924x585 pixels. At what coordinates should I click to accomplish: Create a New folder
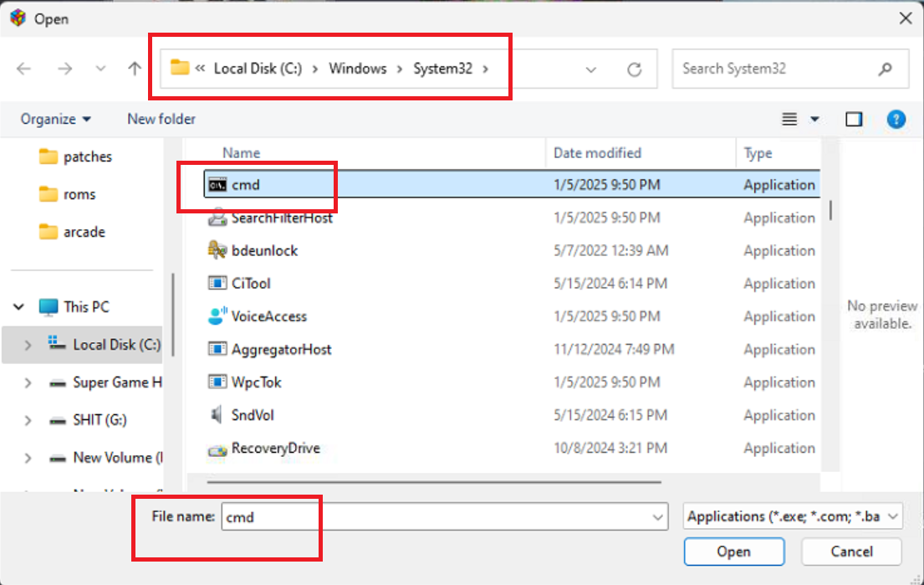click(x=161, y=119)
